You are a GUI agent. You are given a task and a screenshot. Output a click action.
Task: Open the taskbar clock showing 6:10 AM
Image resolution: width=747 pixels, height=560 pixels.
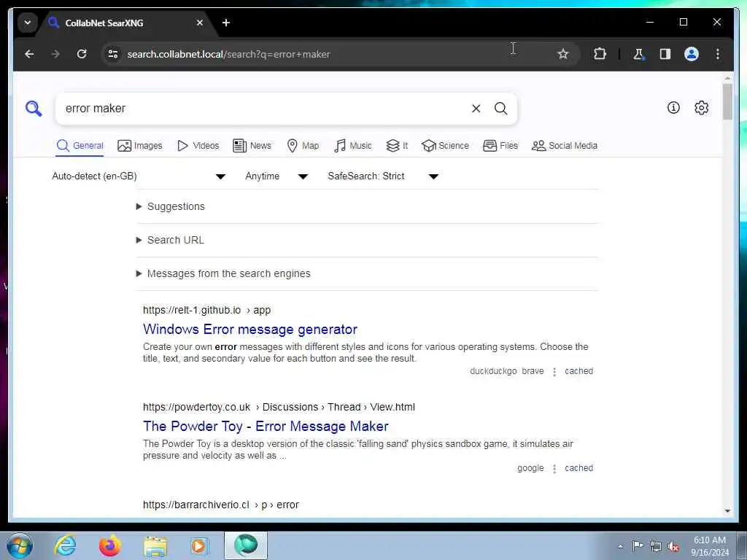(x=710, y=546)
